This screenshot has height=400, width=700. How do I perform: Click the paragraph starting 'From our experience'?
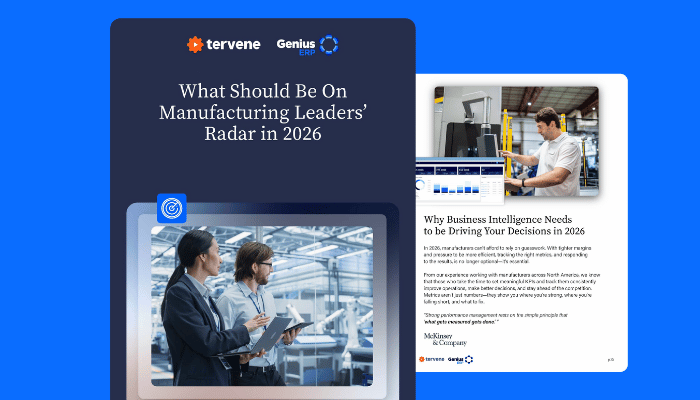tap(512, 290)
